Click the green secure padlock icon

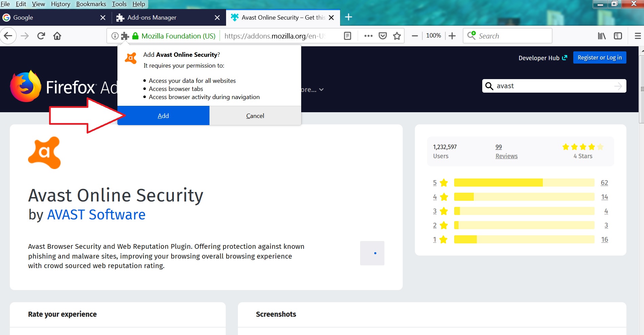coord(135,36)
